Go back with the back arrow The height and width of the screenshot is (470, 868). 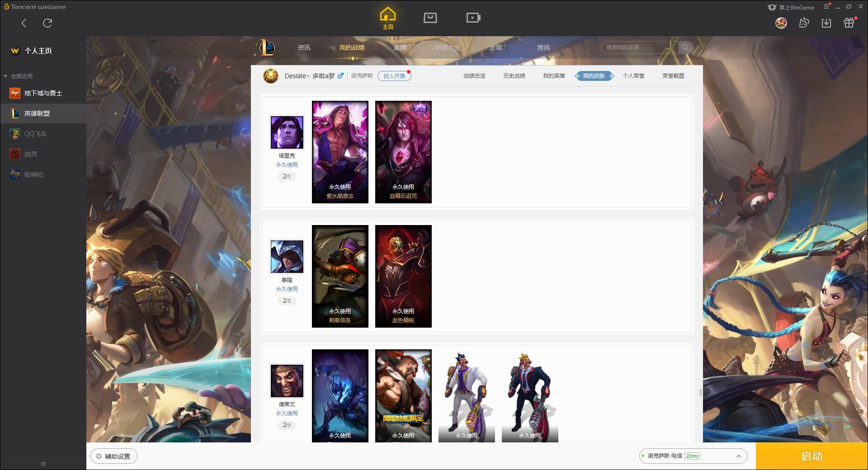[x=24, y=23]
